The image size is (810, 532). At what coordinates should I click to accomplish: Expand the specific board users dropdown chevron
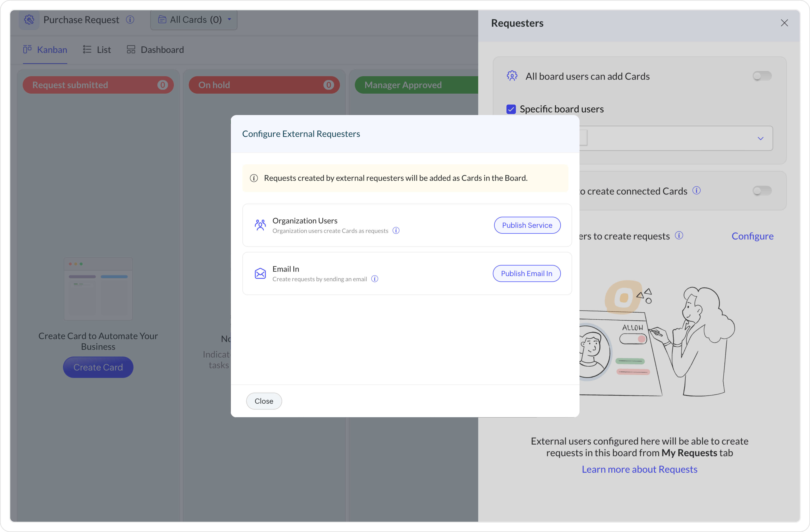coord(760,138)
